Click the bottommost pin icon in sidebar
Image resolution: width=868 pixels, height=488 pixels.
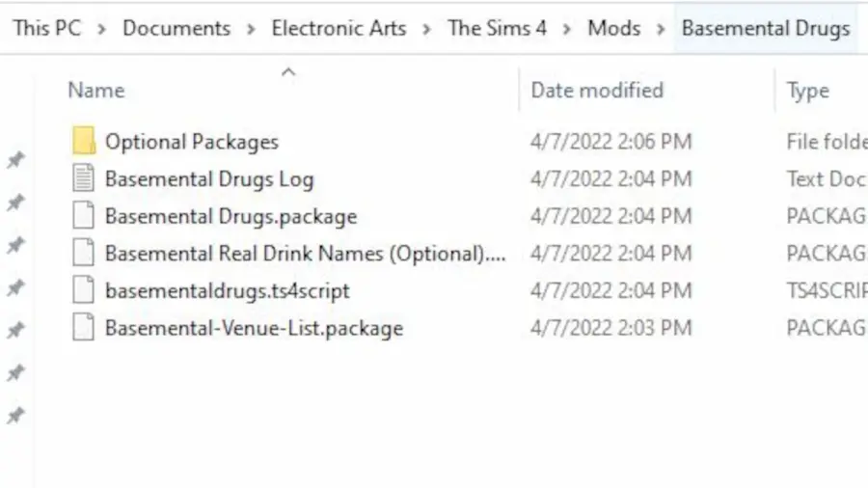point(16,415)
